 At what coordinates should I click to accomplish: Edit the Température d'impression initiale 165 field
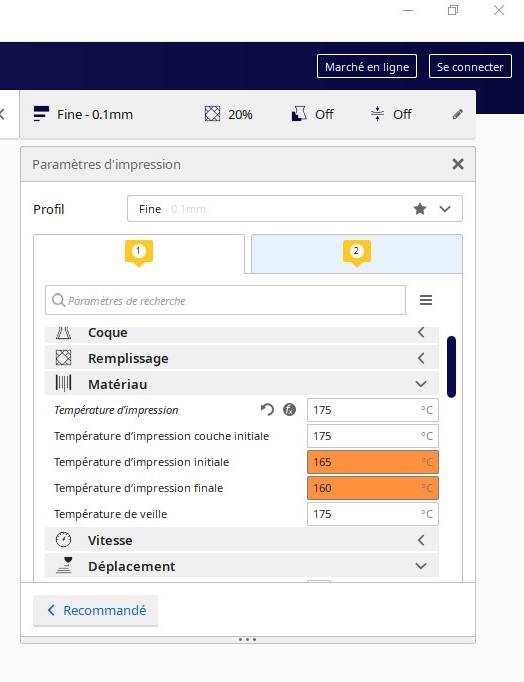pos(373,462)
